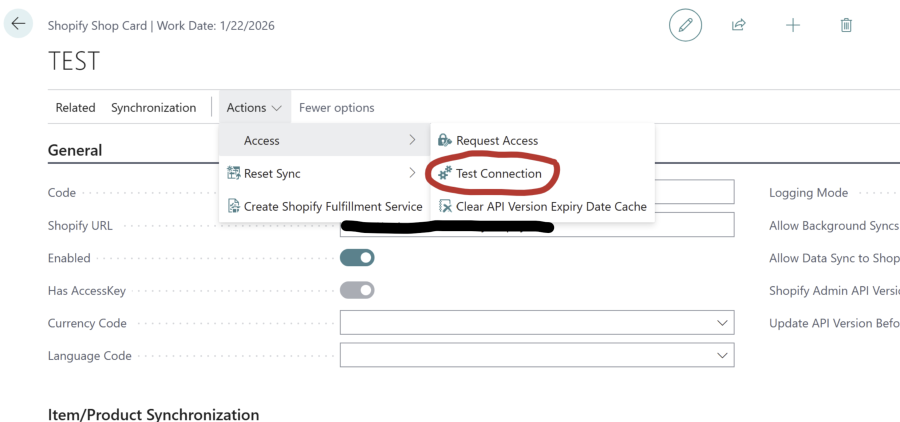Image resolution: width=900 pixels, height=422 pixels.
Task: Click the Reset Sync icon
Action: click(233, 174)
